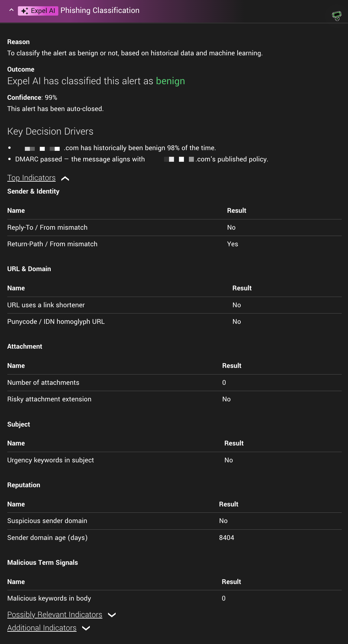Collapse the Phishing Classification panel chevron
Screen dimensions: 348x644
11,10
